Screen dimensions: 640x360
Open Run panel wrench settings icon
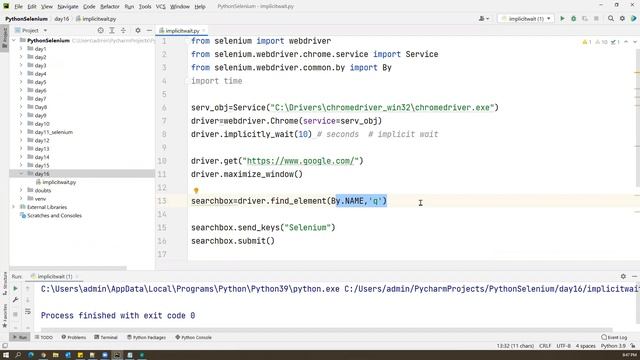tap(16, 300)
